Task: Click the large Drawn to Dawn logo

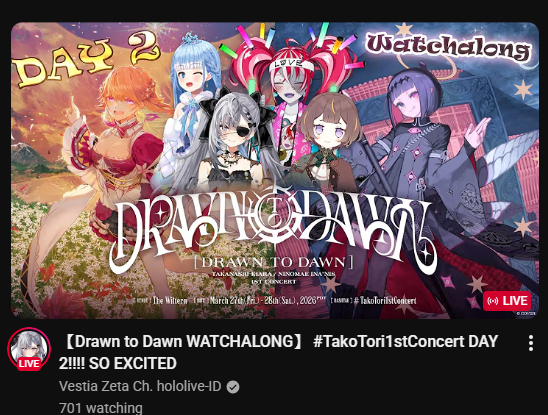Action: [x=273, y=229]
